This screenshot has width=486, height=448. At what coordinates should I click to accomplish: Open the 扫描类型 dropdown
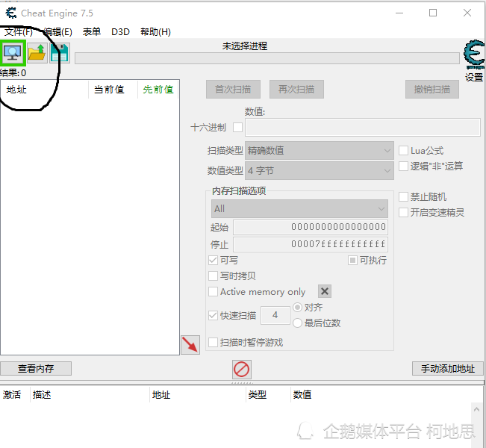(319, 151)
